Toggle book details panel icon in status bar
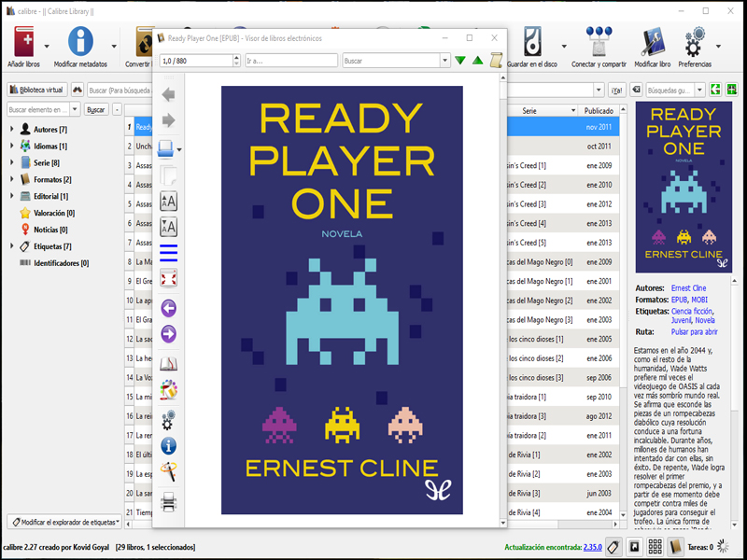The height and width of the screenshot is (560, 747). tap(675, 547)
